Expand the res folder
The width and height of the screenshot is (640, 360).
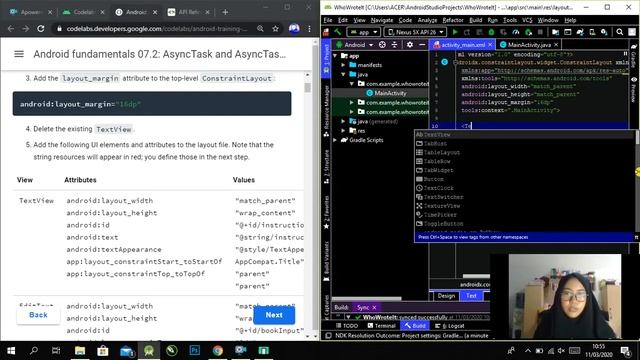click(x=343, y=131)
